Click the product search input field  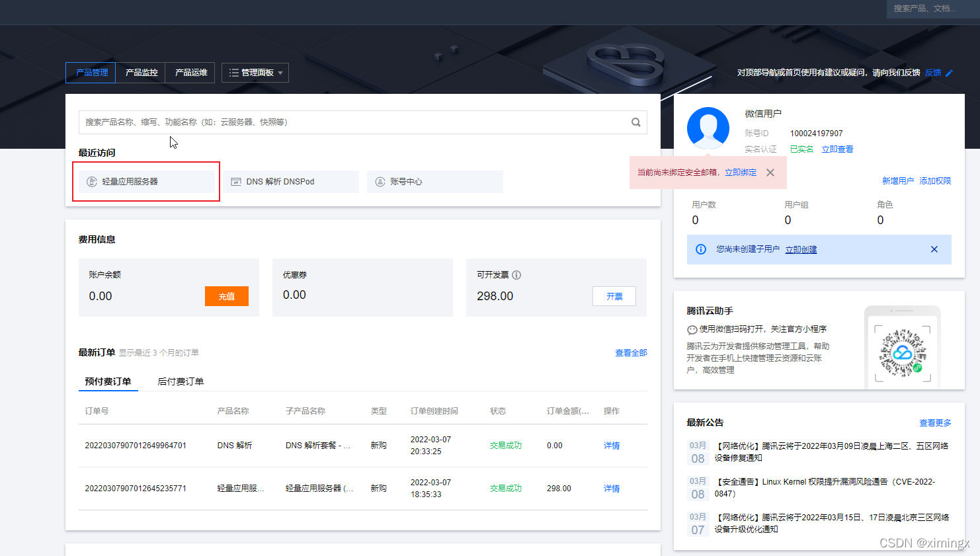tap(362, 122)
